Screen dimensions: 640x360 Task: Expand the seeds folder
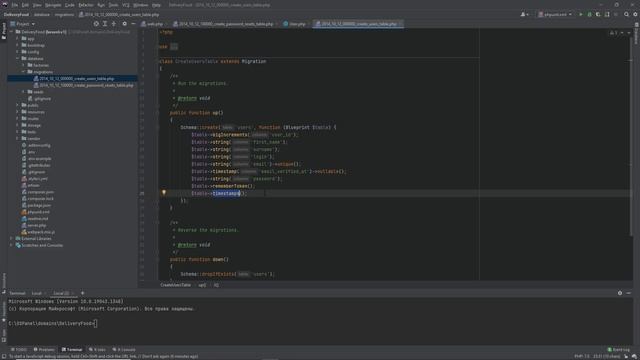coord(23,92)
